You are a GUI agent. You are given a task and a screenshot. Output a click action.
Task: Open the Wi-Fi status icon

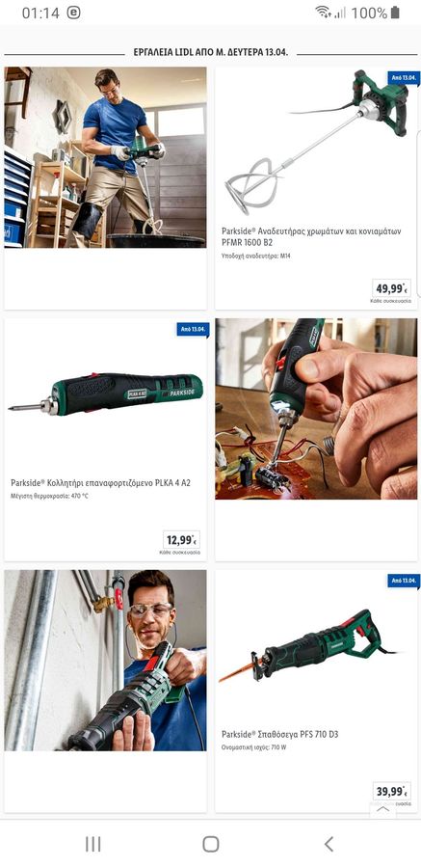[323, 13]
